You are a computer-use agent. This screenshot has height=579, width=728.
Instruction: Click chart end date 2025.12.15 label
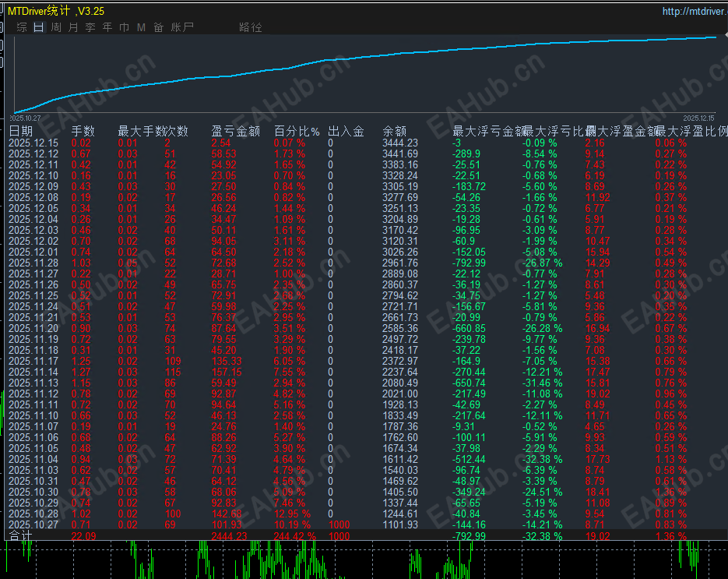click(698, 118)
